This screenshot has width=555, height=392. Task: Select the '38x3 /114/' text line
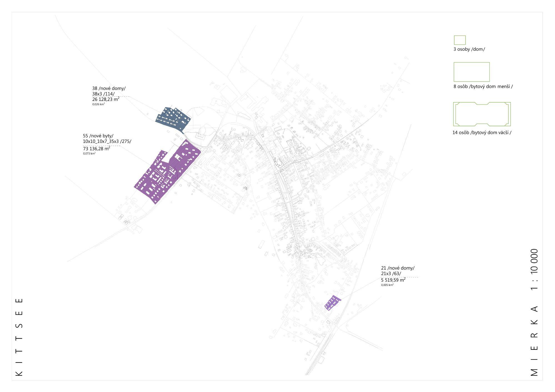click(x=103, y=94)
